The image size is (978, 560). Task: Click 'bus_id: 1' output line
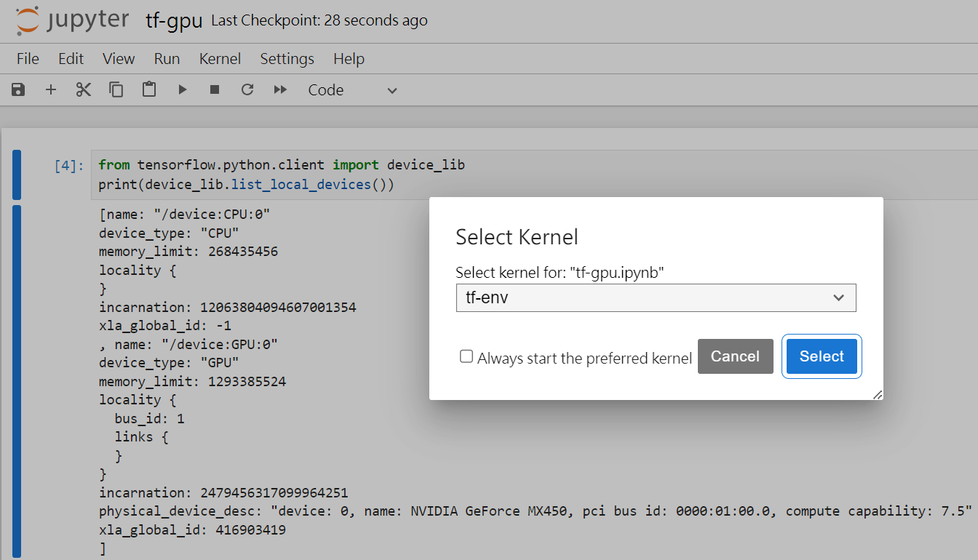150,418
